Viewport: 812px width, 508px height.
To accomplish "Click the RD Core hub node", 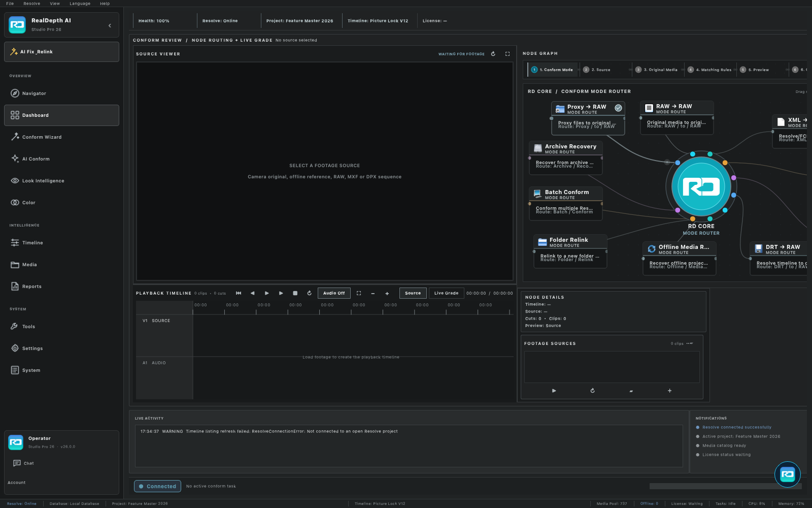I will 701,187.
